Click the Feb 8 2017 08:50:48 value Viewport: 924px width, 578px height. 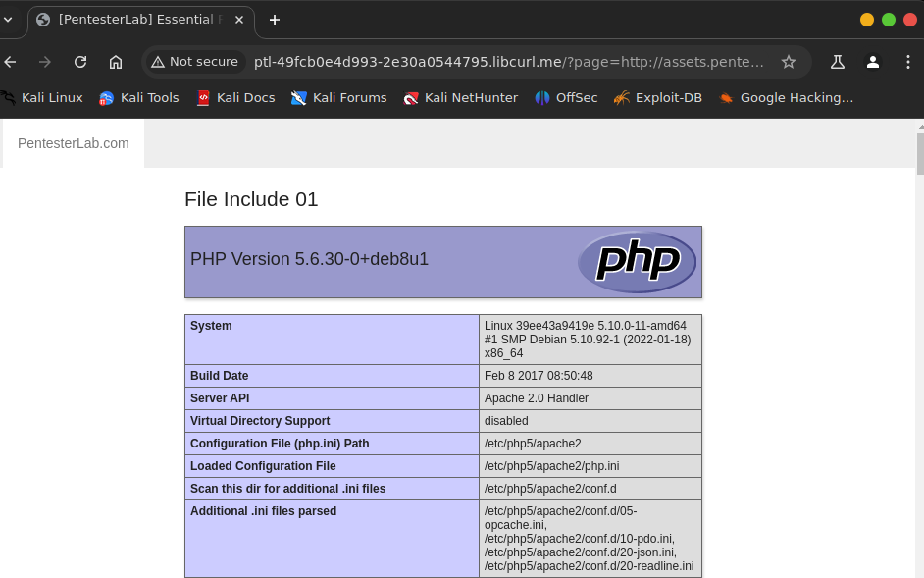pyautogui.click(x=539, y=376)
